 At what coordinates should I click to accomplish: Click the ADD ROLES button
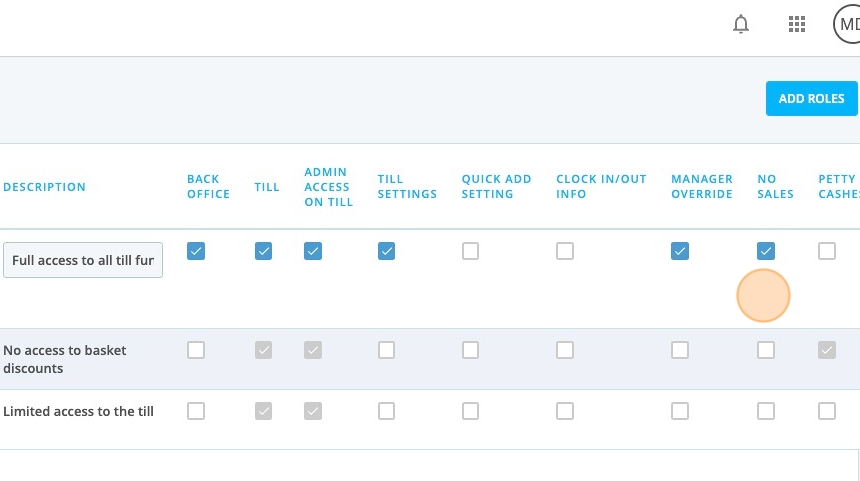[x=811, y=99]
